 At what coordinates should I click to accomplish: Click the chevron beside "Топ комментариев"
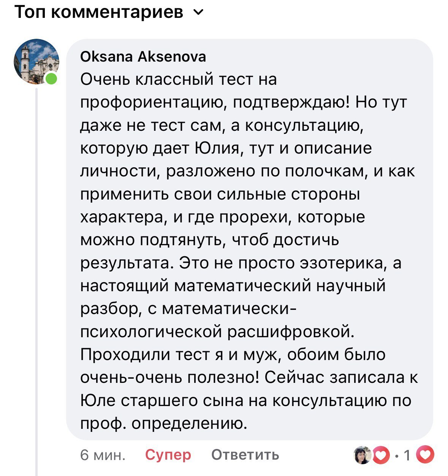coord(198,13)
